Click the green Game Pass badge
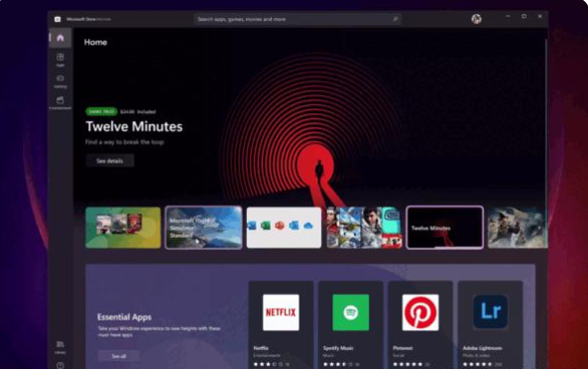The width and height of the screenshot is (588, 369). [x=101, y=111]
